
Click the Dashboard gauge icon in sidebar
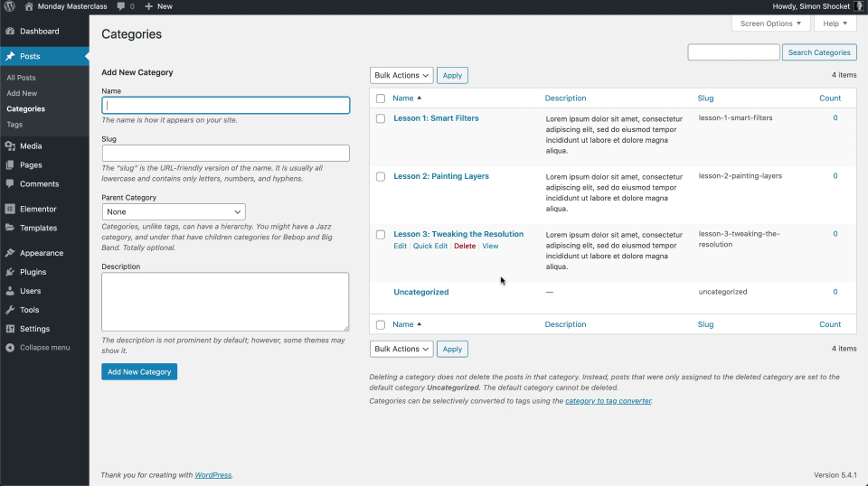(10, 32)
